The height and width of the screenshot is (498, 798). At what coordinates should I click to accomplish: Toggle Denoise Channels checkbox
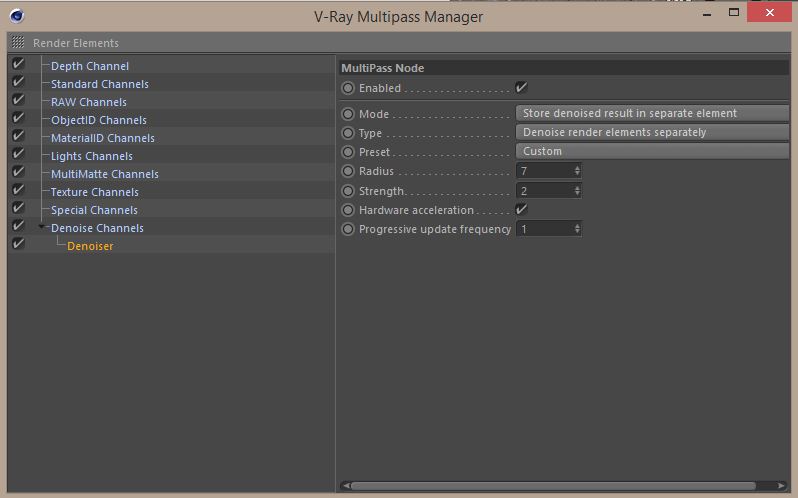tap(18, 226)
